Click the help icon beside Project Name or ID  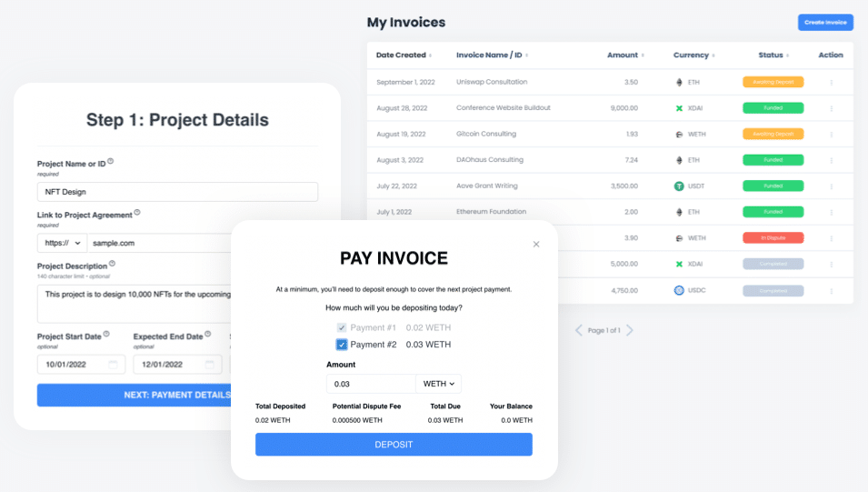[x=111, y=162]
